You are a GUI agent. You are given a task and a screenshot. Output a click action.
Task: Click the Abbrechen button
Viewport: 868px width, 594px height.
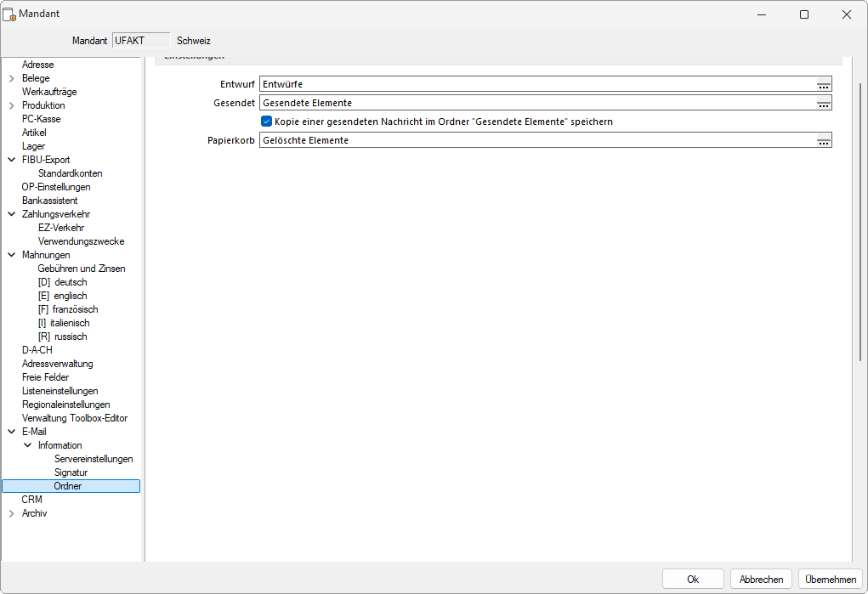(761, 579)
